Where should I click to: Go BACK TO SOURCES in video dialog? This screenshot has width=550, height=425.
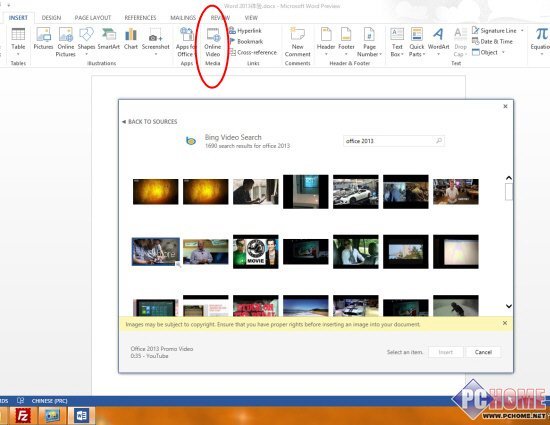pos(150,122)
